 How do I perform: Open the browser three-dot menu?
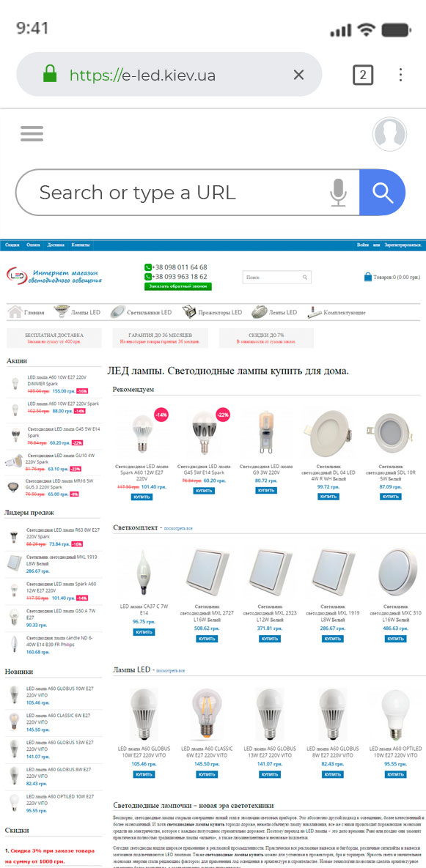pyautogui.click(x=400, y=75)
